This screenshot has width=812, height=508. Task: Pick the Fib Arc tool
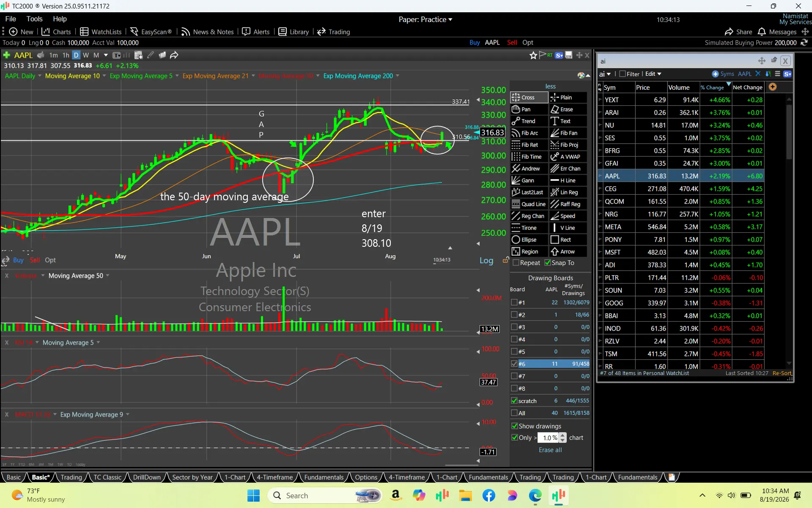tap(529, 133)
